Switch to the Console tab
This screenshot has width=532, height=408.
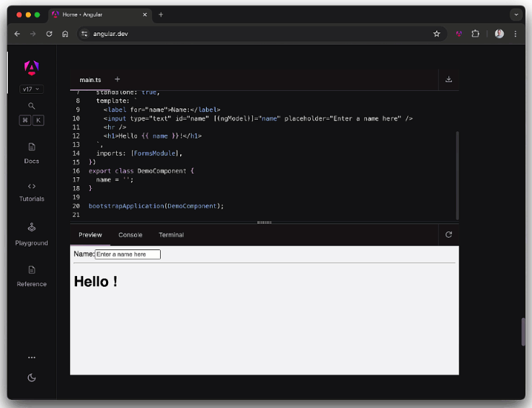click(130, 235)
